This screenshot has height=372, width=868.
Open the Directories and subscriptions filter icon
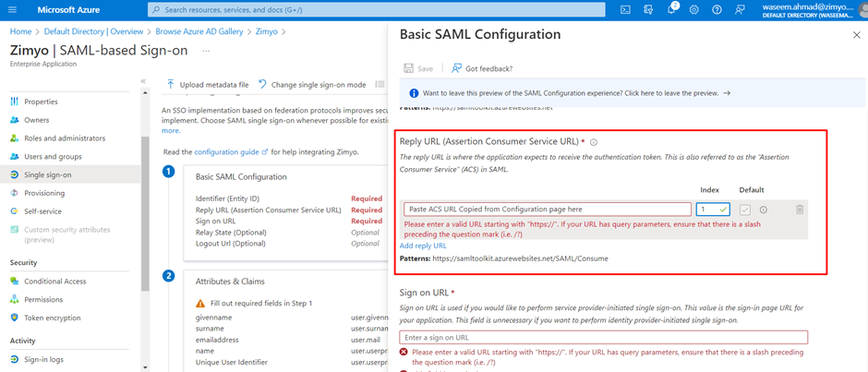pyautogui.click(x=648, y=9)
